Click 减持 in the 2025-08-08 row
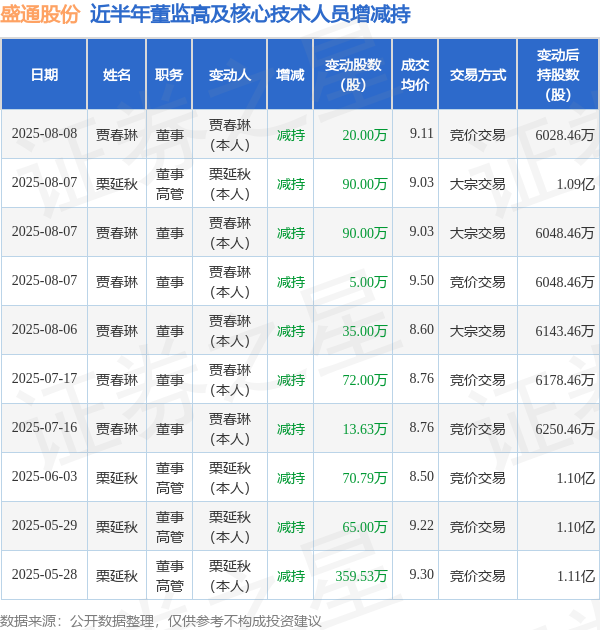The height and width of the screenshot is (630, 600). click(x=291, y=135)
